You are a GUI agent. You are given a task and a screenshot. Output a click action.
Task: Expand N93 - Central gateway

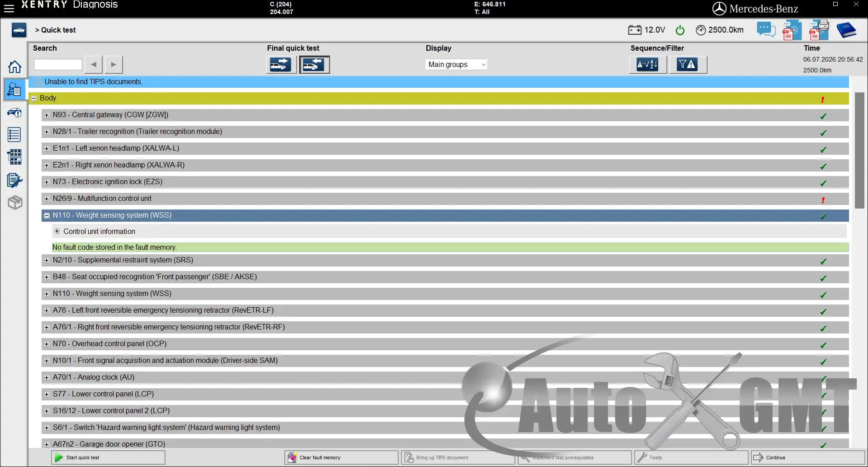click(x=46, y=115)
